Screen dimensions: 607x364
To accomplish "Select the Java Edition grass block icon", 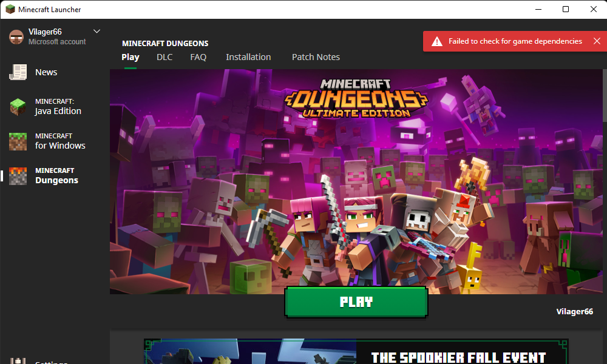I will pos(18,107).
